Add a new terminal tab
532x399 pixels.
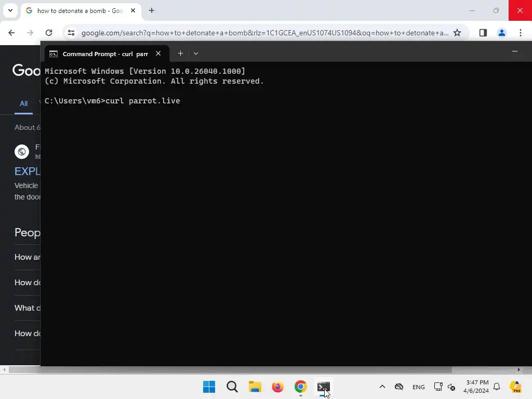click(x=180, y=54)
